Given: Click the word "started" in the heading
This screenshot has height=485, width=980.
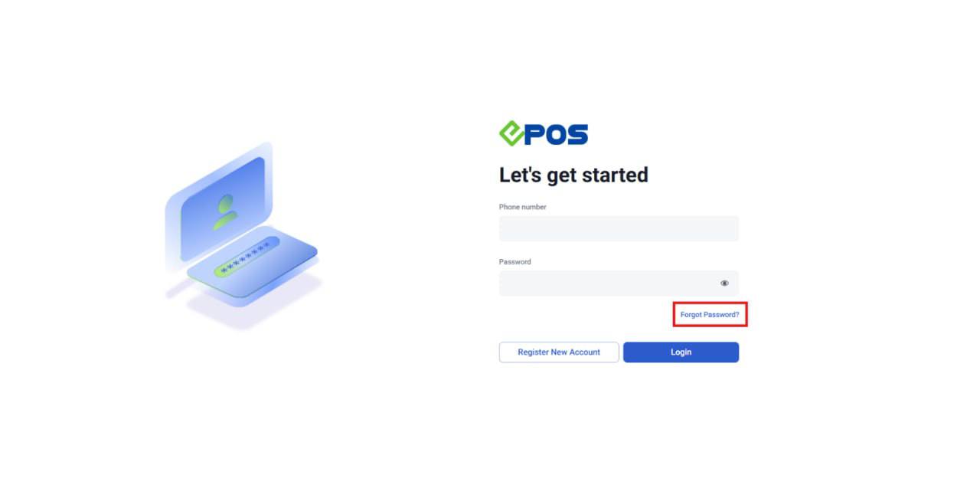Looking at the screenshot, I should click(615, 175).
